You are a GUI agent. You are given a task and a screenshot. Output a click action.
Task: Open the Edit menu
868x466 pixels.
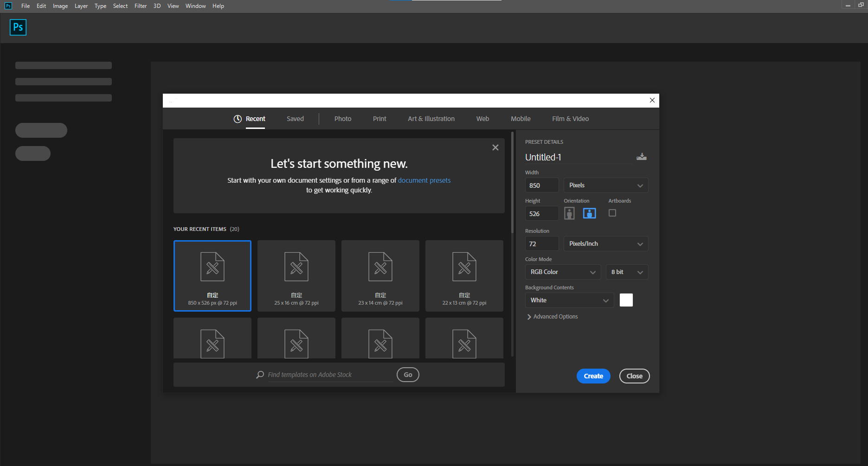point(41,6)
